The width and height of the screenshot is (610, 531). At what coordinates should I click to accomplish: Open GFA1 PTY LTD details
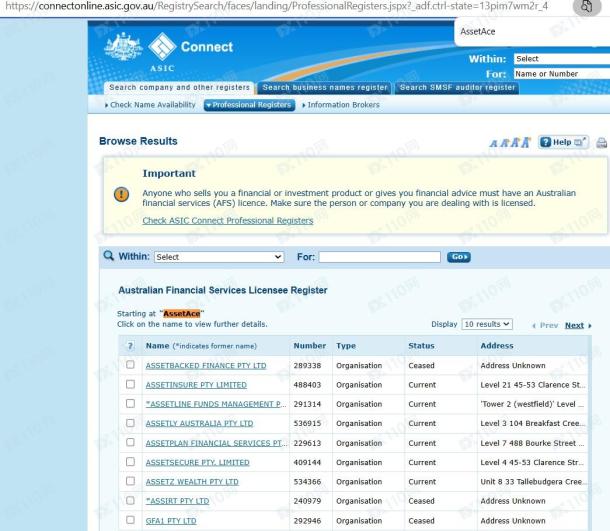(171, 521)
